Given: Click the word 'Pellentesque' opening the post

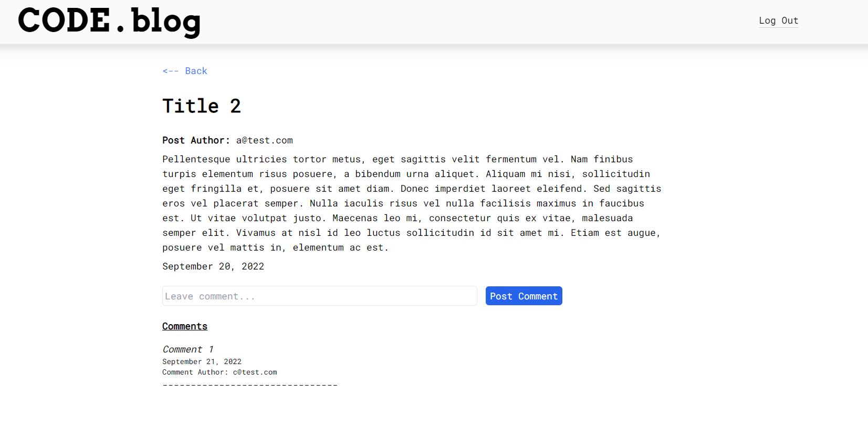Looking at the screenshot, I should [196, 159].
